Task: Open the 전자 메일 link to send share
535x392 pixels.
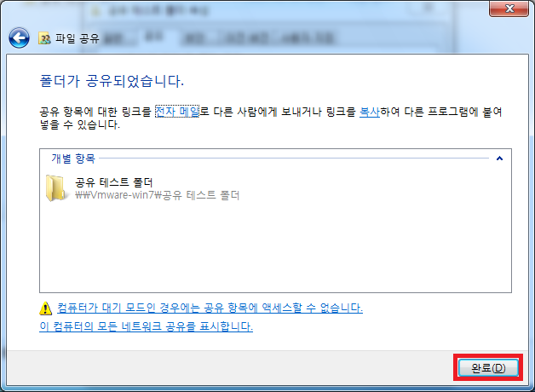Action: [176, 112]
